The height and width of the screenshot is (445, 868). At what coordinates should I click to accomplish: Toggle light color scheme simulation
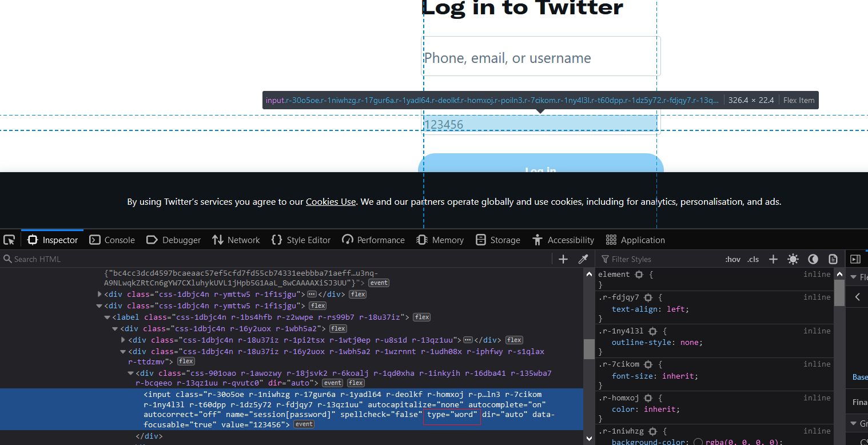pos(793,259)
